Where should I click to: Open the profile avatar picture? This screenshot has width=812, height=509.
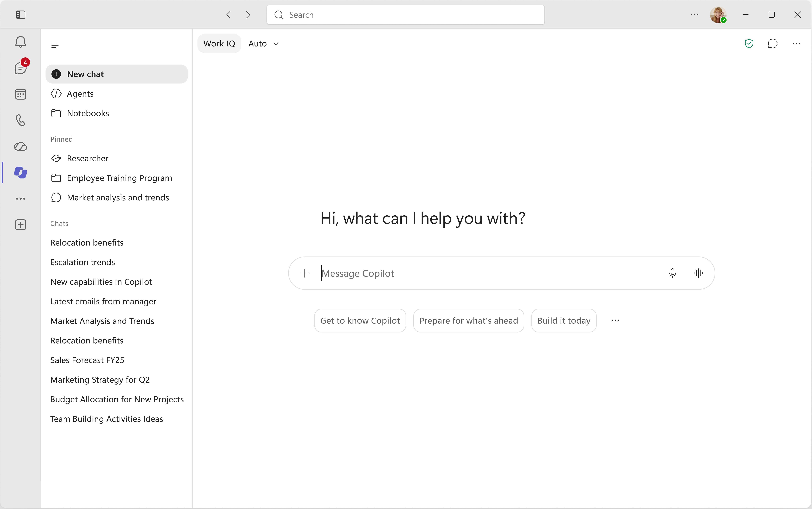[x=718, y=15]
